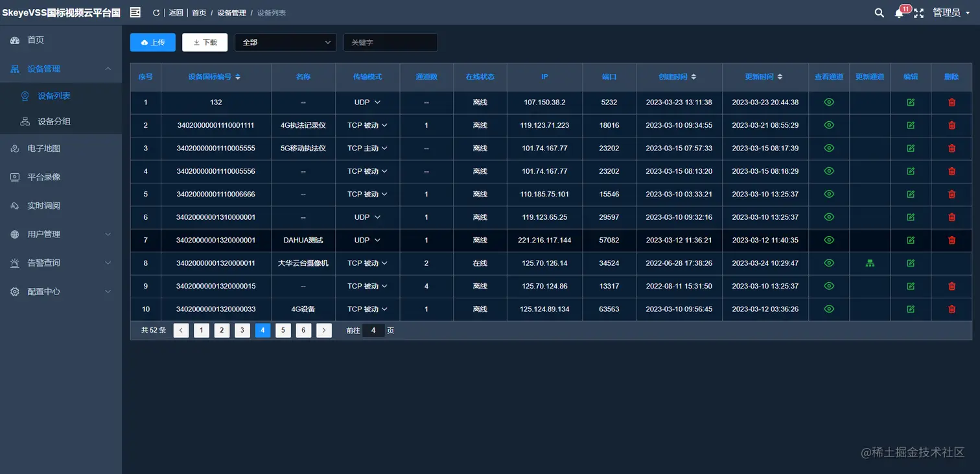
Task: Jump to page 6
Action: coord(303,331)
